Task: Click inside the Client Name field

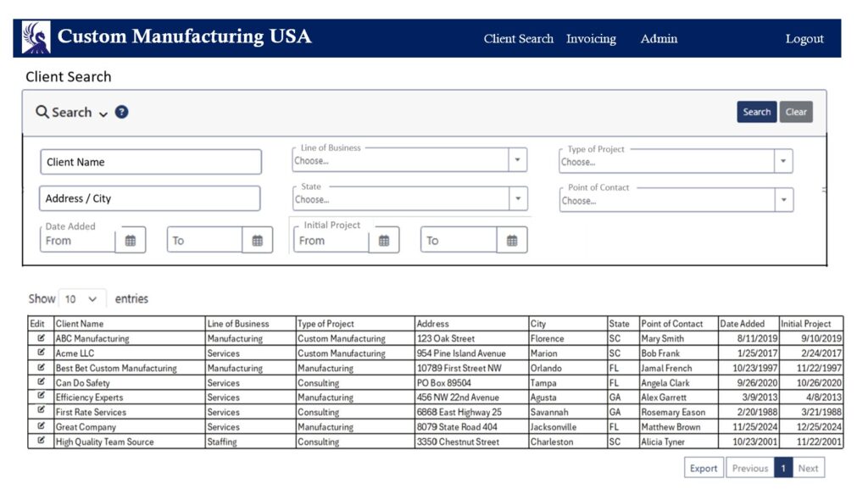Action: tap(150, 161)
